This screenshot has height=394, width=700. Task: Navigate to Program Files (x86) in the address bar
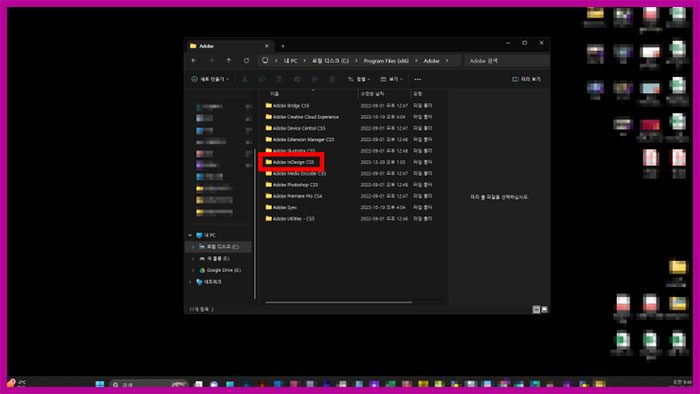[x=386, y=61]
